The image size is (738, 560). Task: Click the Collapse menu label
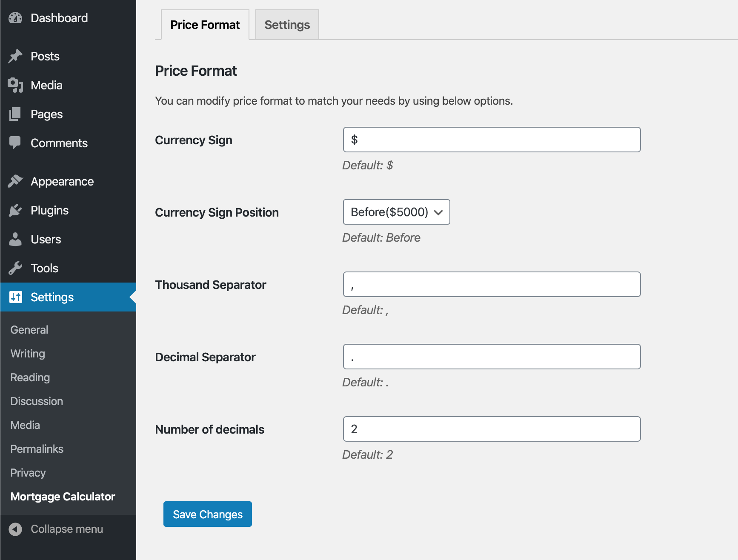(67, 529)
